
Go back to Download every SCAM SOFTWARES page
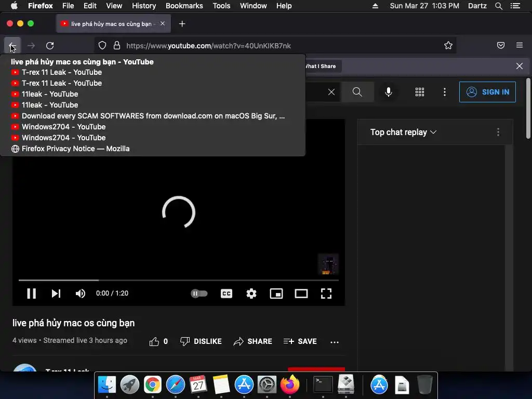[153, 116]
